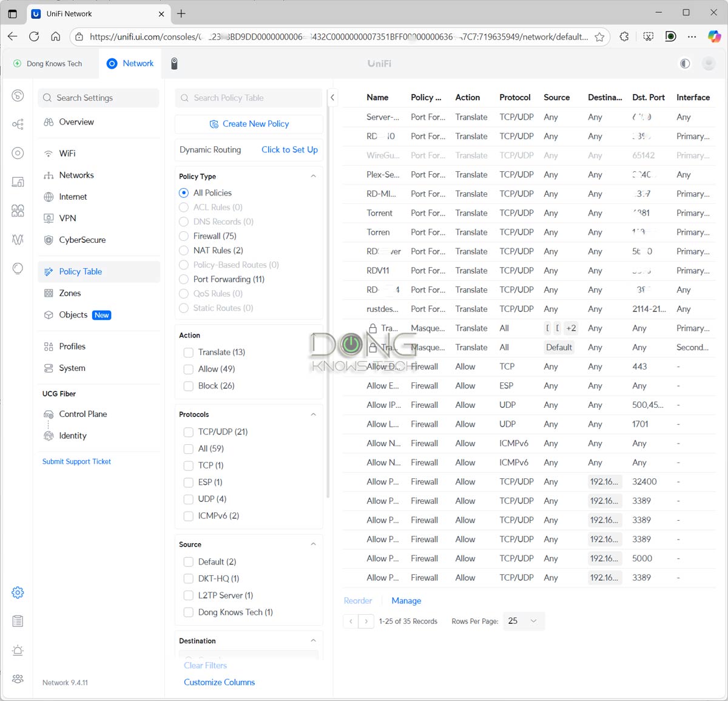Image resolution: width=728 pixels, height=701 pixels.
Task: Go to next page of records
Action: point(366,621)
